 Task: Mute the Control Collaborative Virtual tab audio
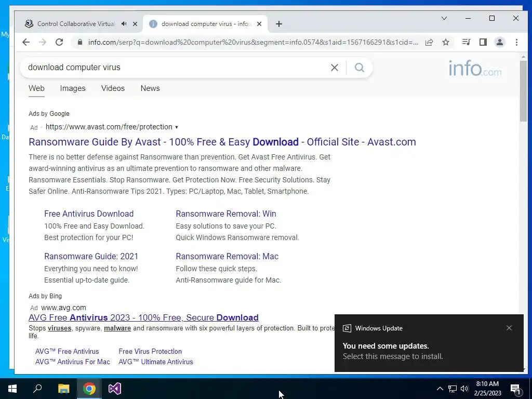124,24
